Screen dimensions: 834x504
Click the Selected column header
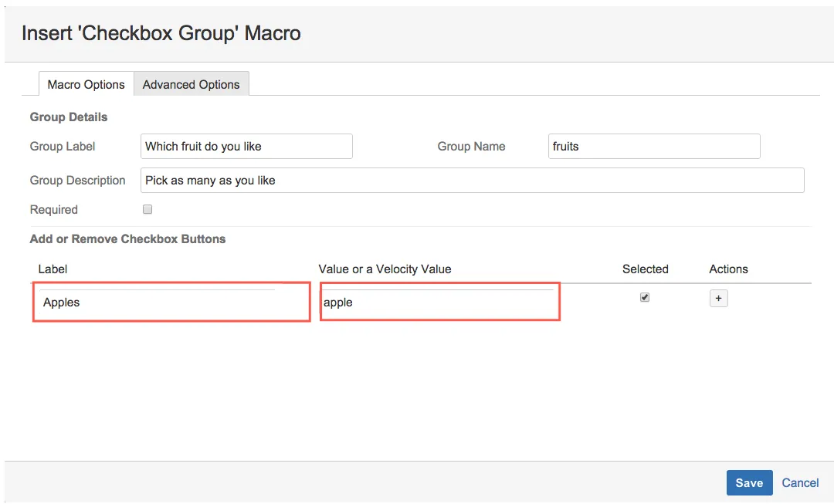point(645,269)
